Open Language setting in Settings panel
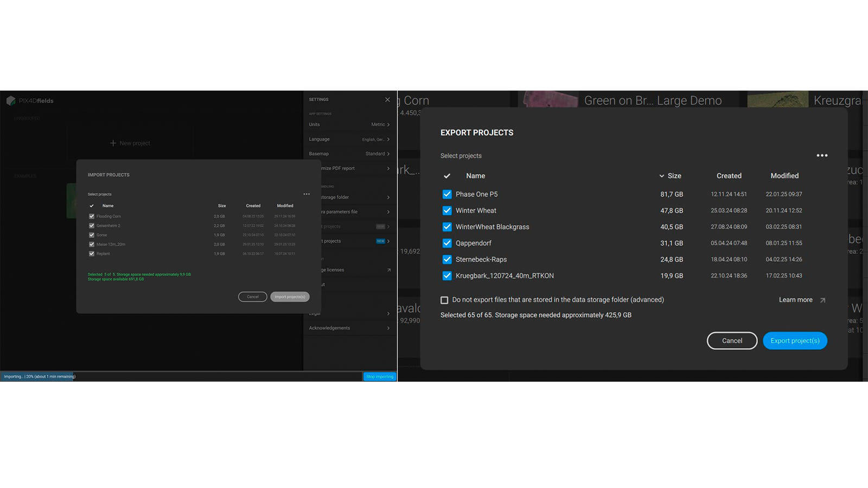This screenshot has width=868, height=488. click(x=349, y=139)
